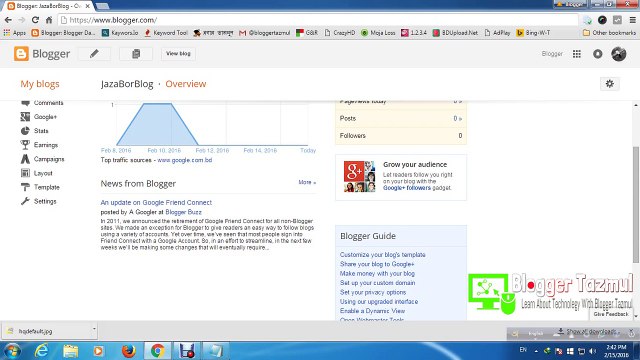Viewport: 640px width, 360px height.
Task: Click More news link
Action: click(x=307, y=182)
